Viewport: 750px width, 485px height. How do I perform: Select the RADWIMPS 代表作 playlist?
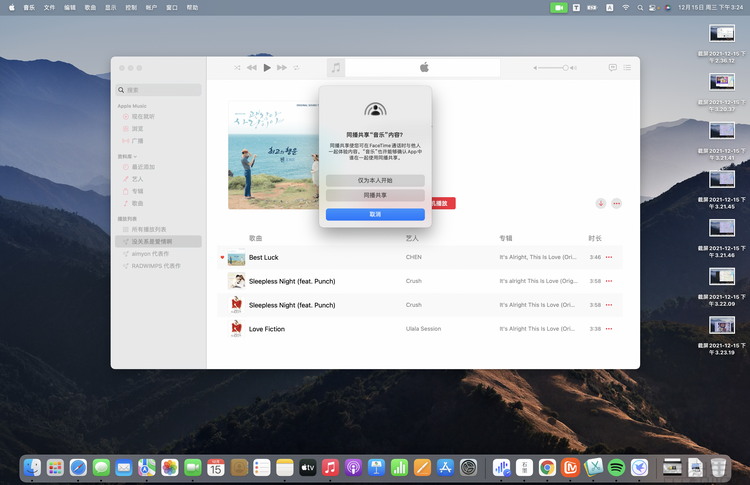pyautogui.click(x=158, y=266)
